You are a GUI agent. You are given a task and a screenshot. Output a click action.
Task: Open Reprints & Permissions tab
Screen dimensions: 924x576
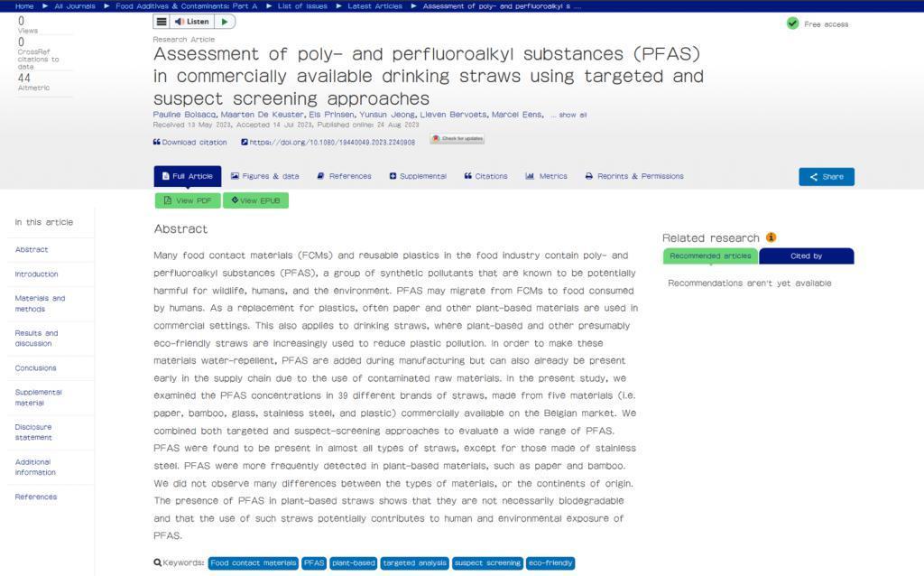pyautogui.click(x=634, y=177)
